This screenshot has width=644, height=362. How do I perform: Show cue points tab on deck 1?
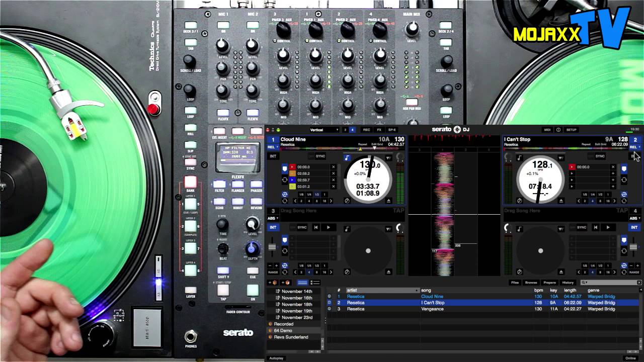(285, 169)
